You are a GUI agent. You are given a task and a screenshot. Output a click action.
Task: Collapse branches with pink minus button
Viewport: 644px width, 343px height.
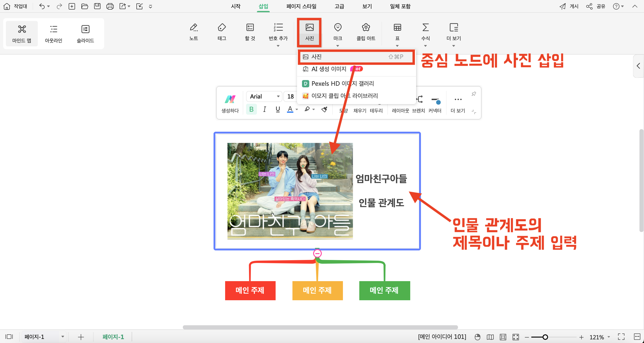click(317, 254)
